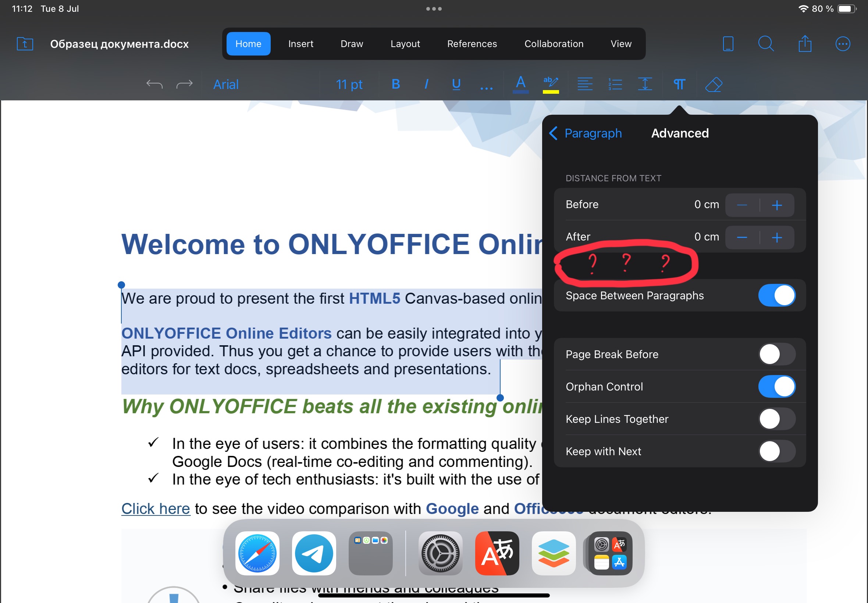Switch to the Layout tab
This screenshot has height=603, width=868.
coord(405,44)
